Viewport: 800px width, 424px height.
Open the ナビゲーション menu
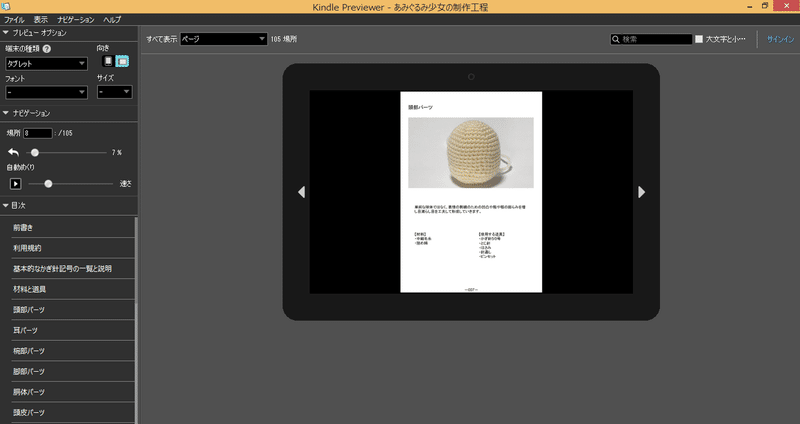point(76,19)
